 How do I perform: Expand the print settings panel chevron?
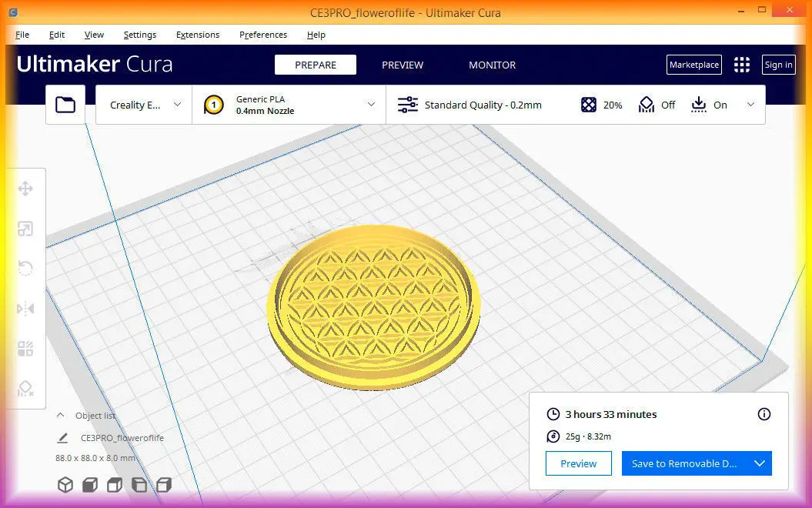coord(750,104)
